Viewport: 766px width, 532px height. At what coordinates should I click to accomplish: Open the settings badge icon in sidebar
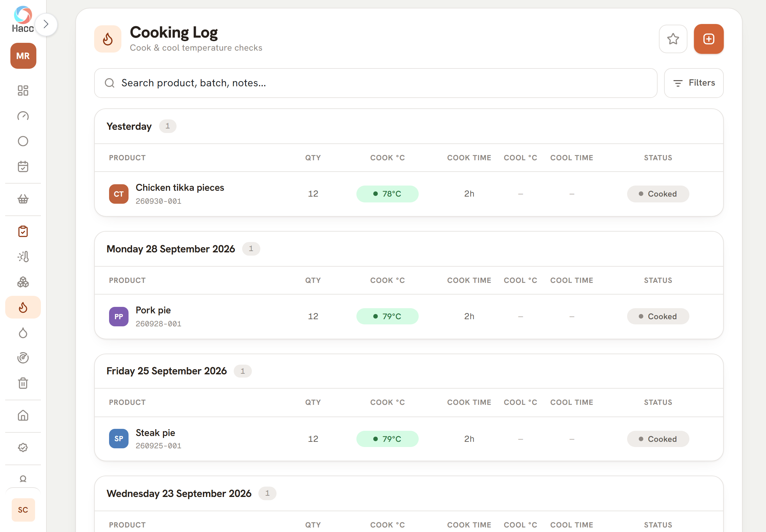point(23,448)
